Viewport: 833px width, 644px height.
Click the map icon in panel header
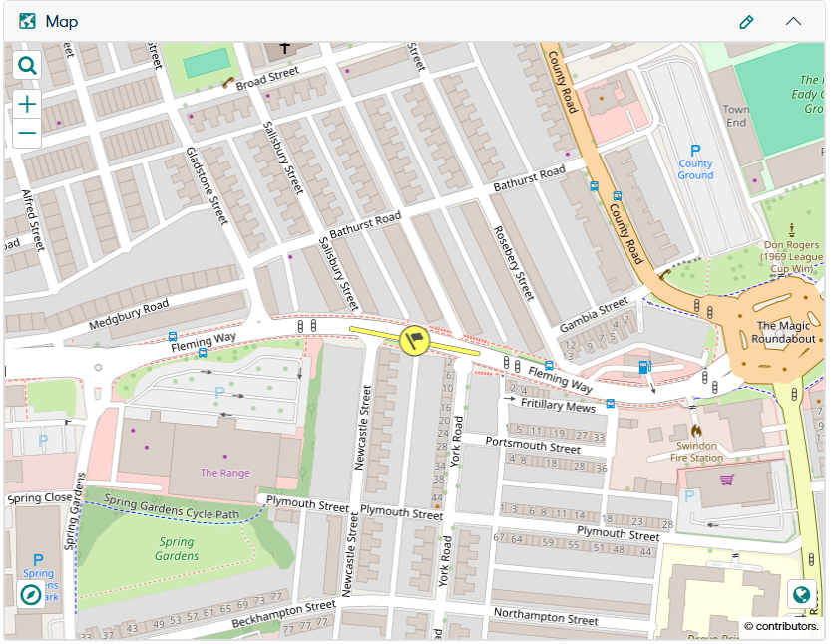pos(28,21)
